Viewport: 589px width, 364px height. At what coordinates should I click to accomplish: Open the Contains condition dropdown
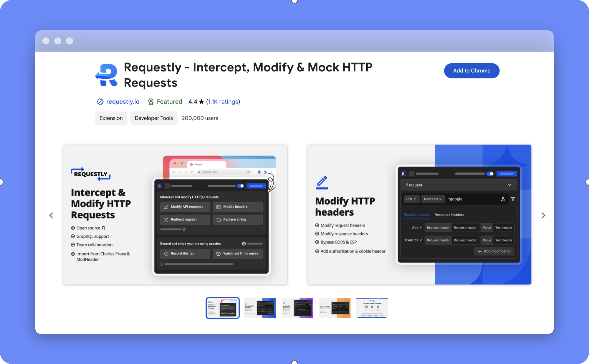click(x=433, y=199)
